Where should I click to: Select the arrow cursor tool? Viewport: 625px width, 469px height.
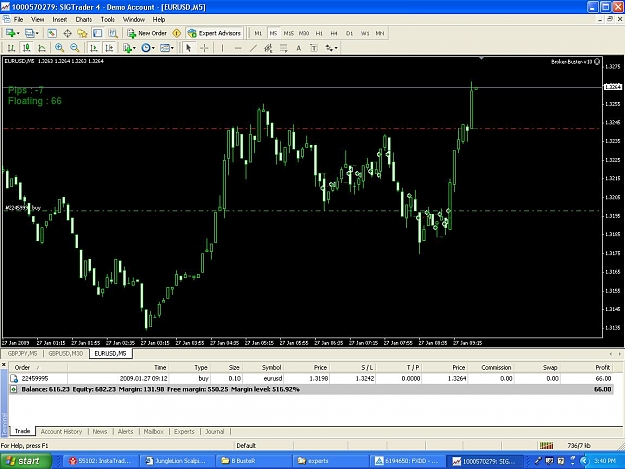click(189, 48)
